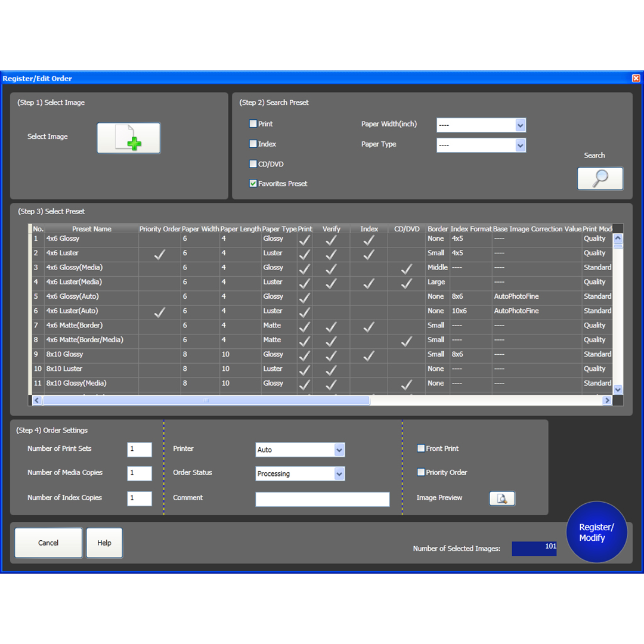The image size is (644, 644).
Task: Click the horizontal scroll left arrow
Action: (x=37, y=401)
